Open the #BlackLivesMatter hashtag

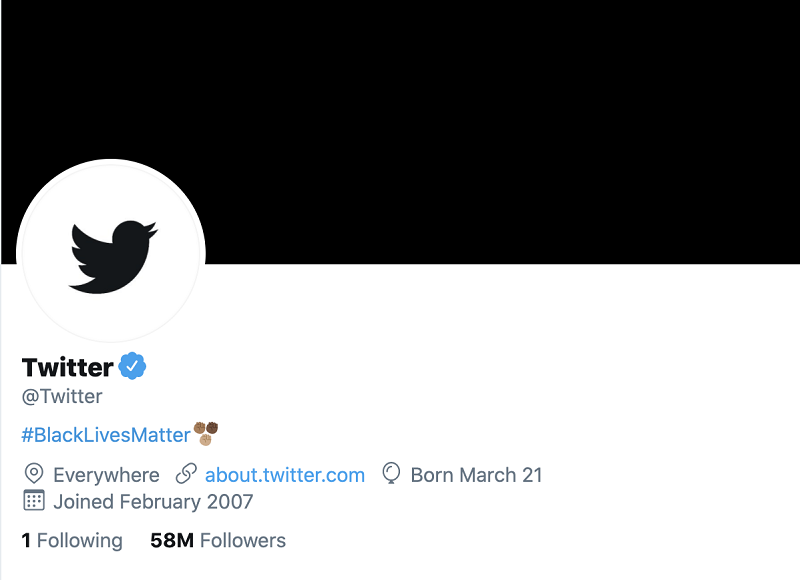106,435
